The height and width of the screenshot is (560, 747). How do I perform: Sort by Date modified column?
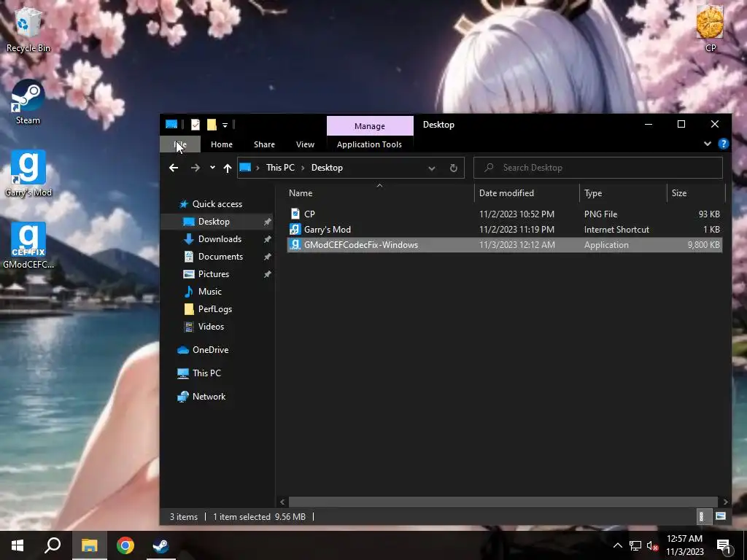click(527, 192)
